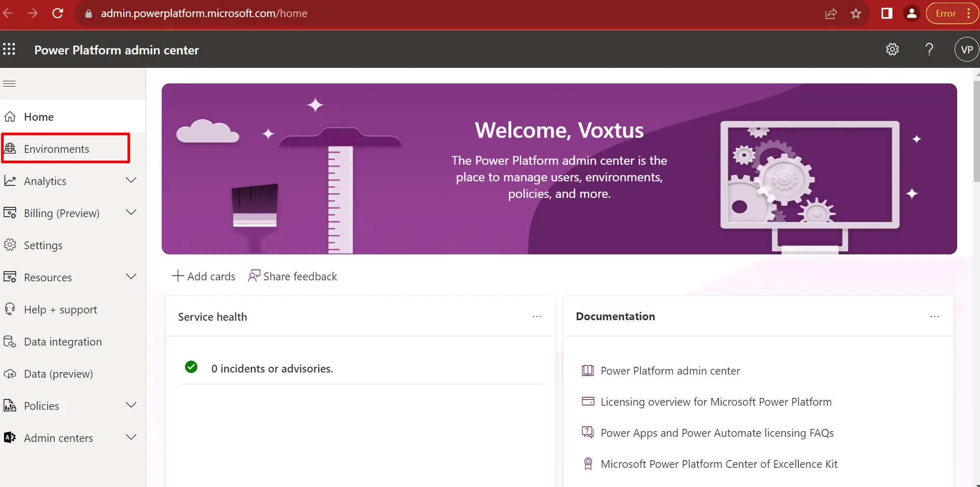Click the site lock icon in address bar
This screenshot has width=980, height=487.
click(x=89, y=13)
